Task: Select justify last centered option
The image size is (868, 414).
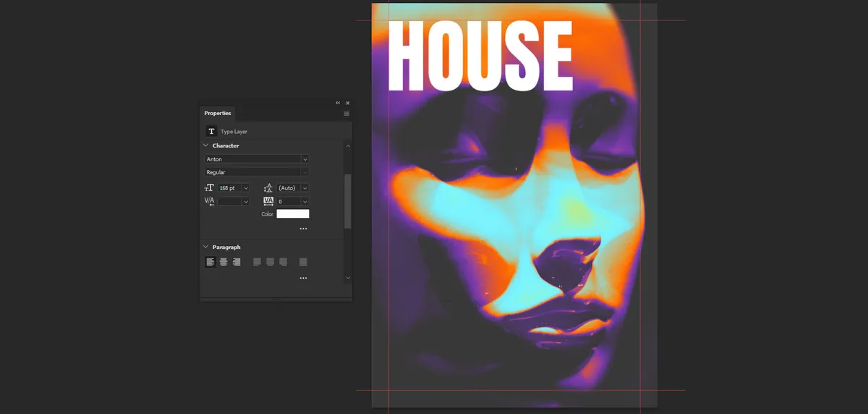Action: [x=270, y=262]
